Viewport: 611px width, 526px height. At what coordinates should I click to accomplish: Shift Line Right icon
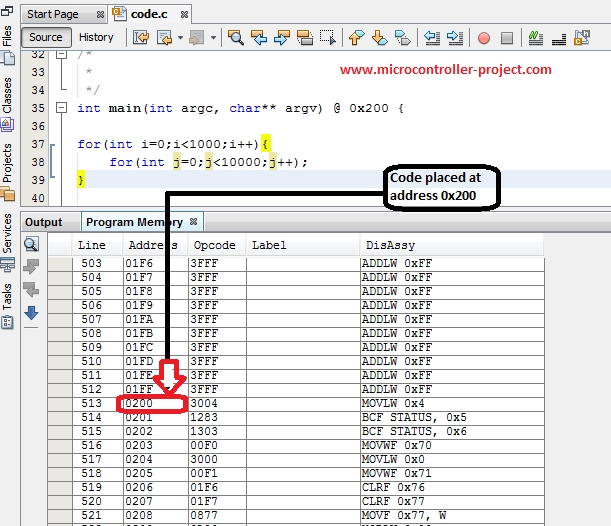click(x=455, y=38)
